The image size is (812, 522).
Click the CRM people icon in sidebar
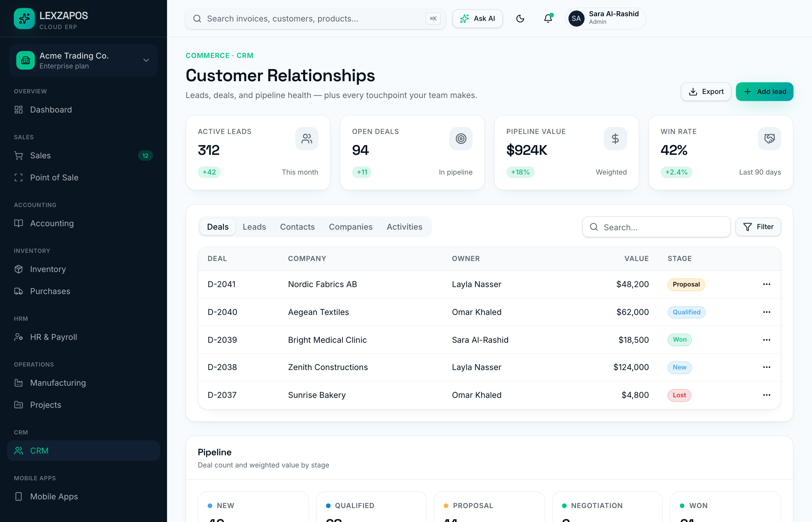(x=19, y=450)
